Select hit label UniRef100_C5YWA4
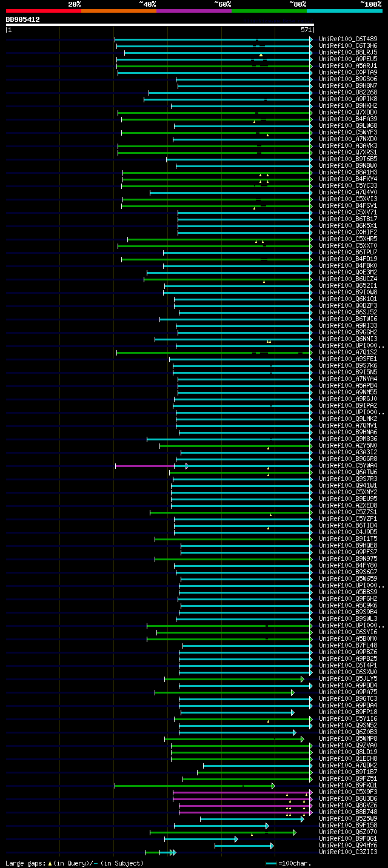Image resolution: width=388 pixels, height=868 pixels. point(348,466)
